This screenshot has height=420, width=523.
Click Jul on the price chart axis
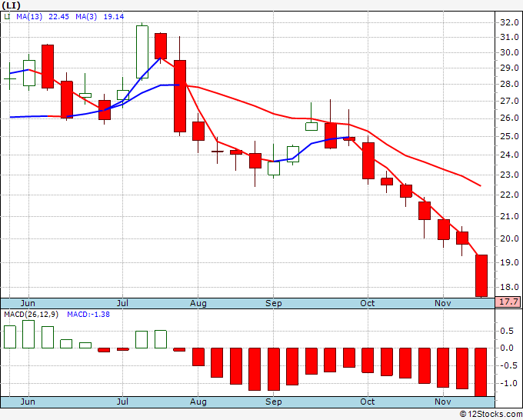[x=122, y=303]
